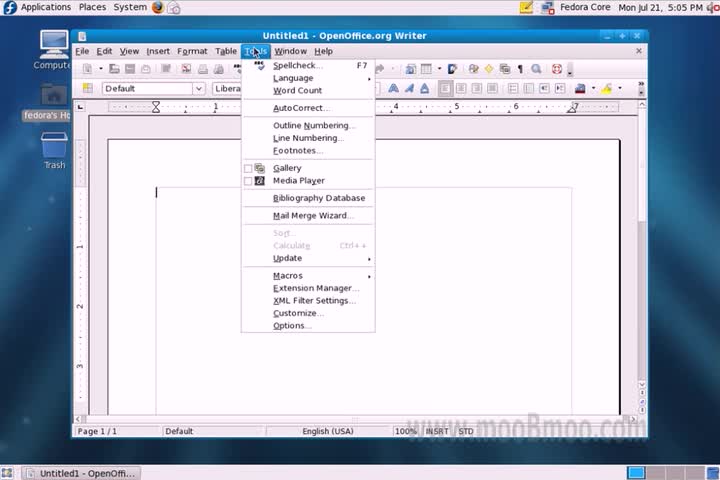Open the Trash desktop icon
The image size is (720, 480).
[x=54, y=150]
